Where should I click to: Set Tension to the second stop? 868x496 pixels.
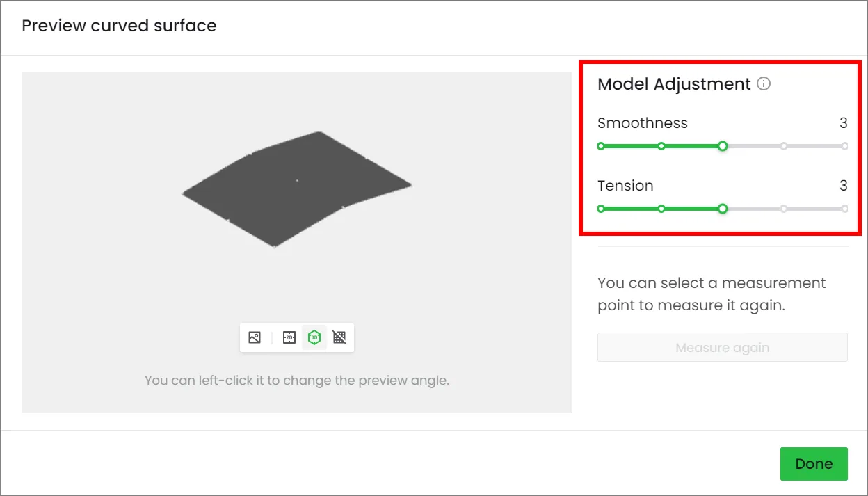pyautogui.click(x=661, y=209)
